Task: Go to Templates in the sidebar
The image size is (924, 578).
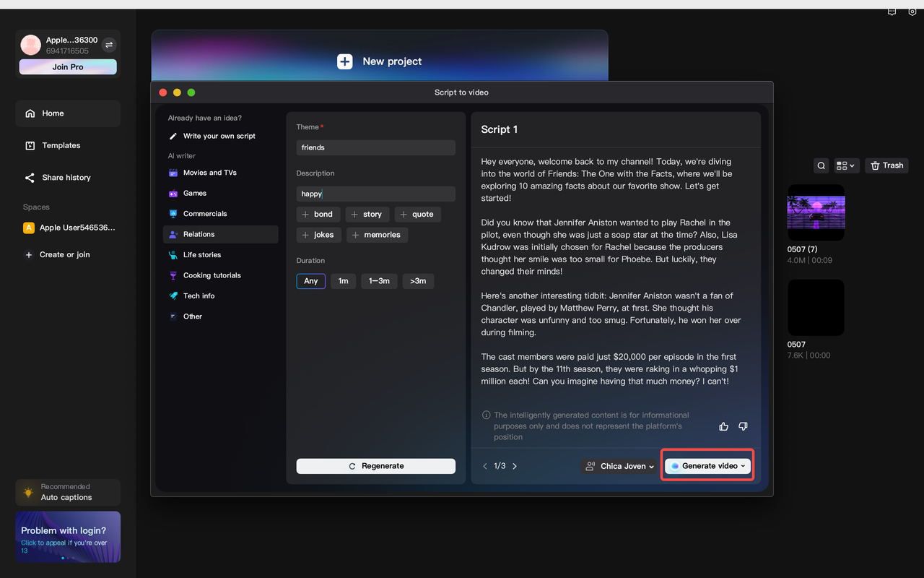Action: [61, 145]
